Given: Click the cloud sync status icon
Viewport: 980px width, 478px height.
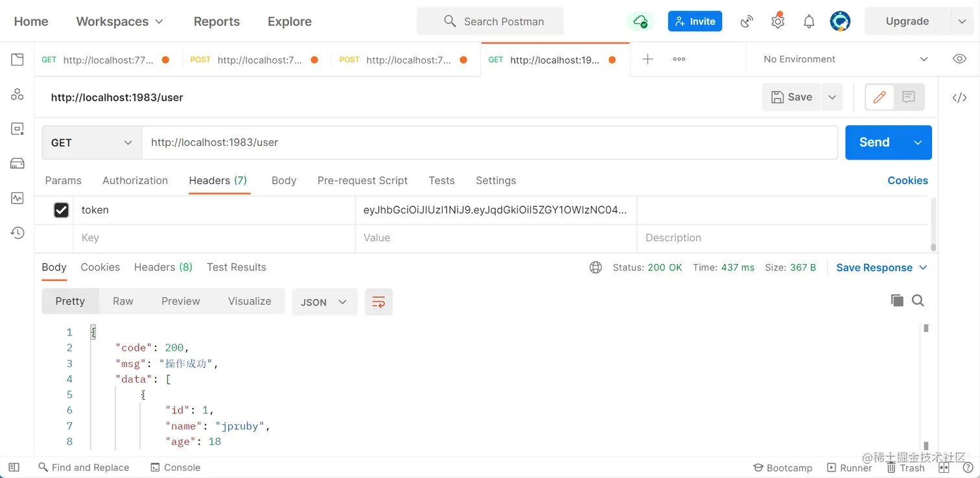Looking at the screenshot, I should point(640,21).
